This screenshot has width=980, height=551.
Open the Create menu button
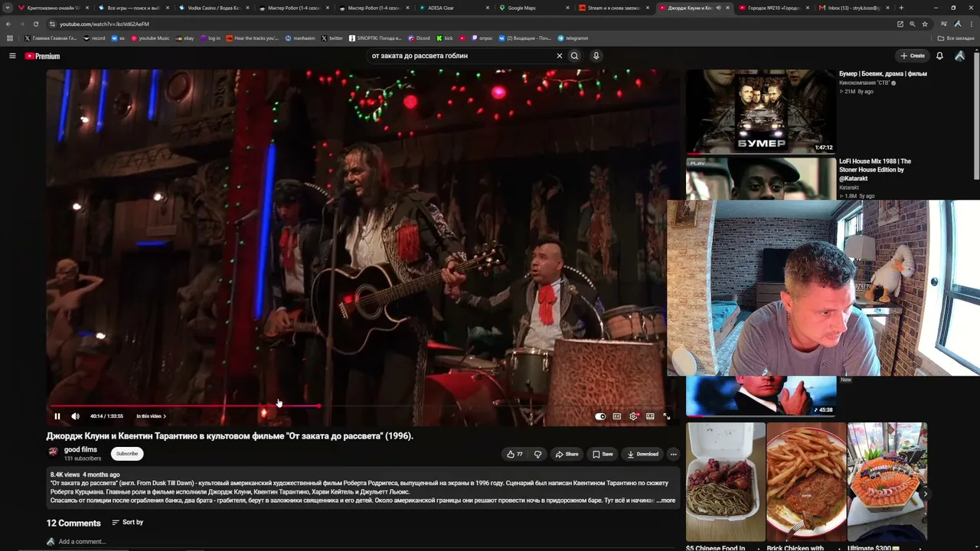pyautogui.click(x=913, y=56)
